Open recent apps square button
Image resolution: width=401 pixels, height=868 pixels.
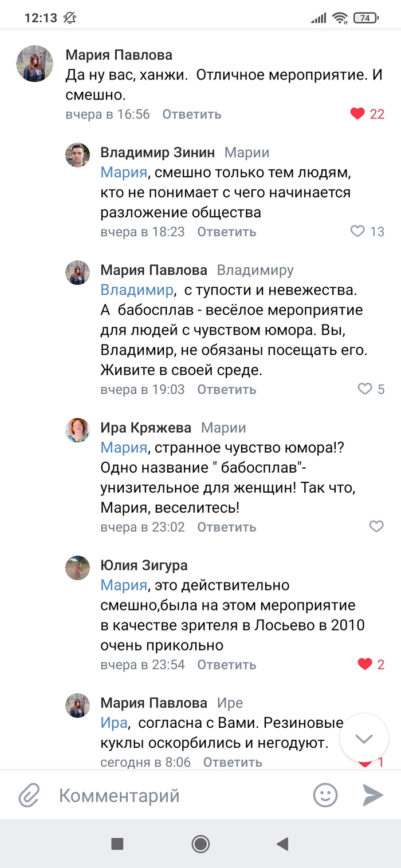pyautogui.click(x=117, y=843)
